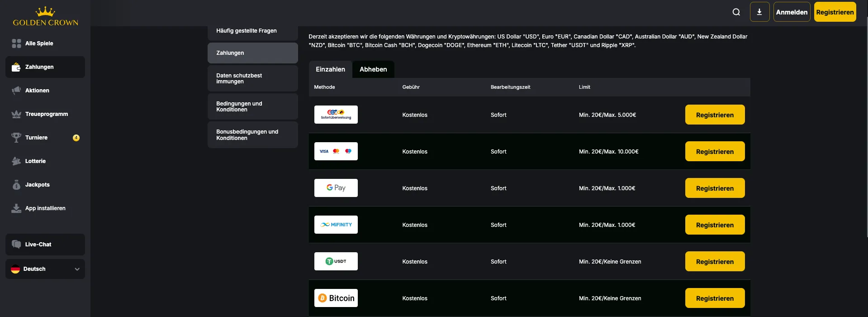Click the Google Pay method logo
The width and height of the screenshot is (868, 317).
tap(336, 188)
